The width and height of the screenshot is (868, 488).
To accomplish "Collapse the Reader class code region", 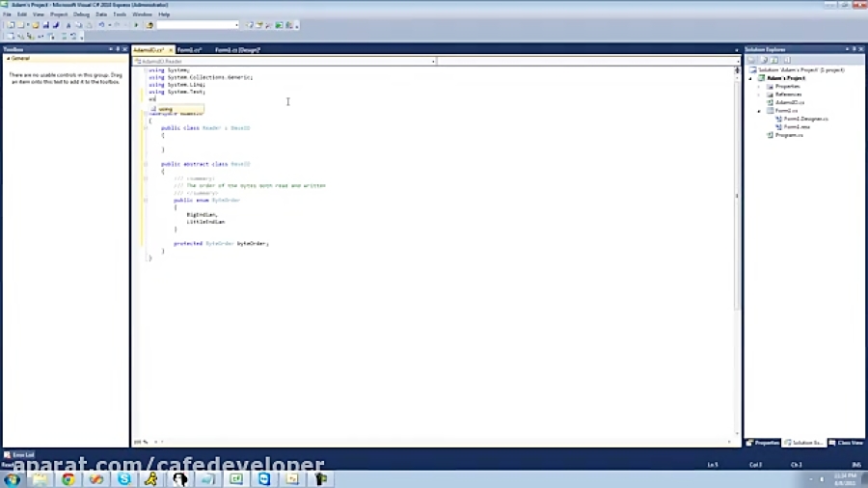I will tap(146, 128).
